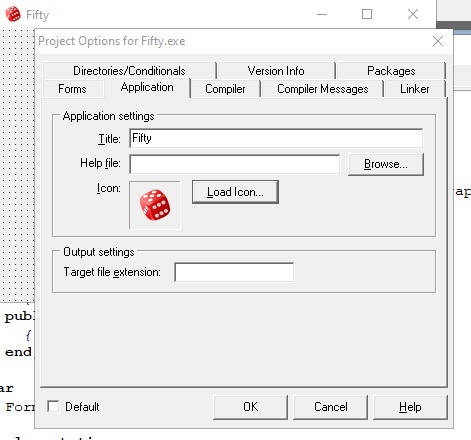Go to the Linker tab

[x=415, y=89]
